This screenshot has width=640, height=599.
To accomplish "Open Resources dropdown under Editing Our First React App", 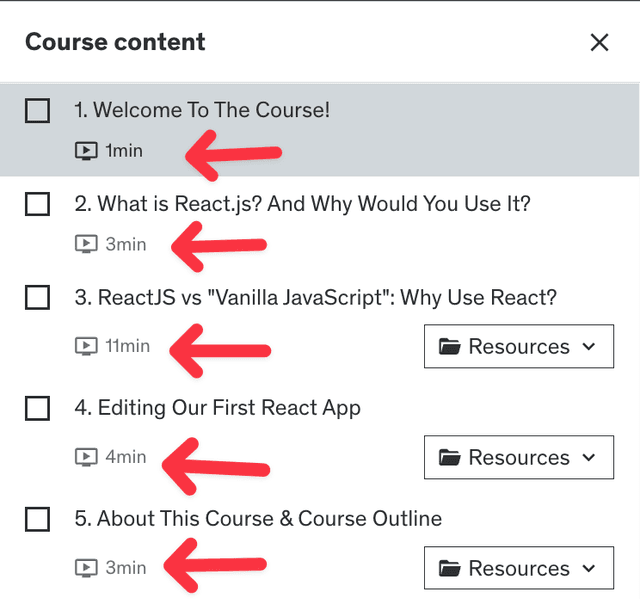I will tap(518, 458).
